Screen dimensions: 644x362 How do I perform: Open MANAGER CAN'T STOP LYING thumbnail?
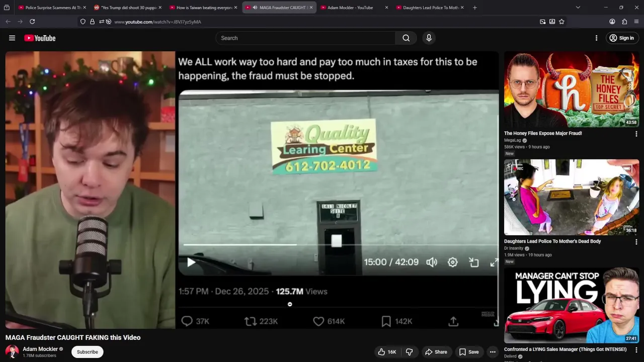[x=572, y=305]
